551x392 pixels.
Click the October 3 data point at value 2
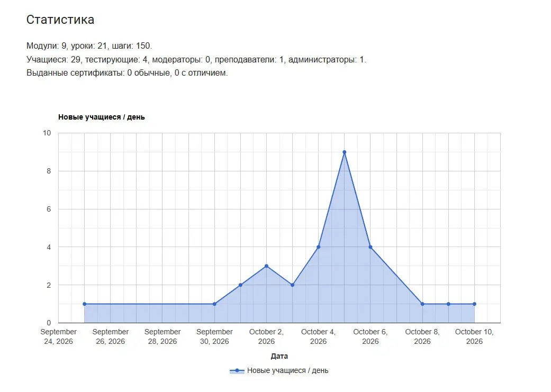pyautogui.click(x=292, y=285)
